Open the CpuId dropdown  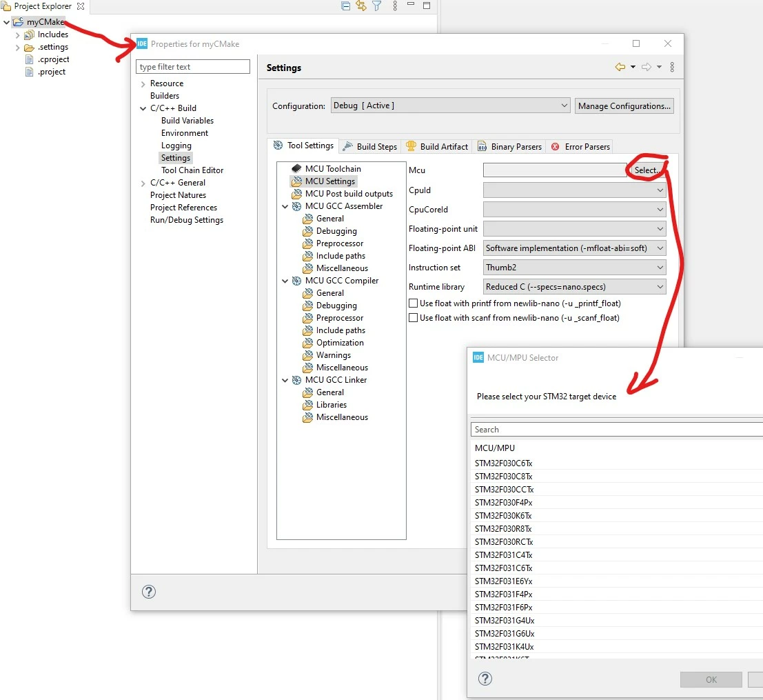[x=574, y=190]
